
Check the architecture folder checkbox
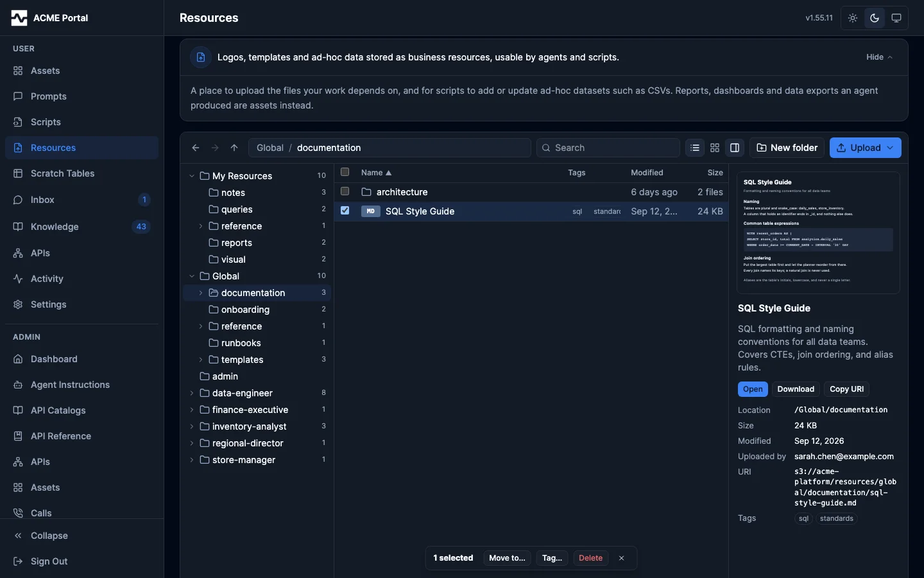coord(345,191)
